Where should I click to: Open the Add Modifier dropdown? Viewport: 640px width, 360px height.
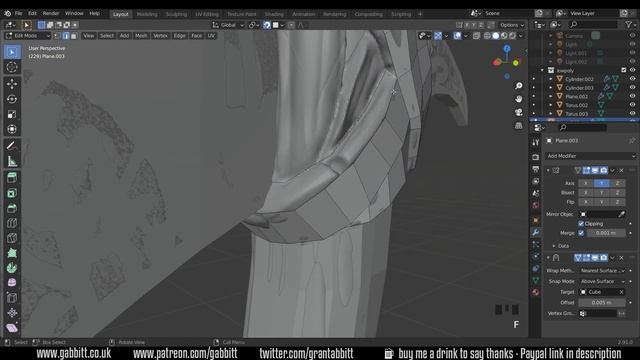pos(590,156)
